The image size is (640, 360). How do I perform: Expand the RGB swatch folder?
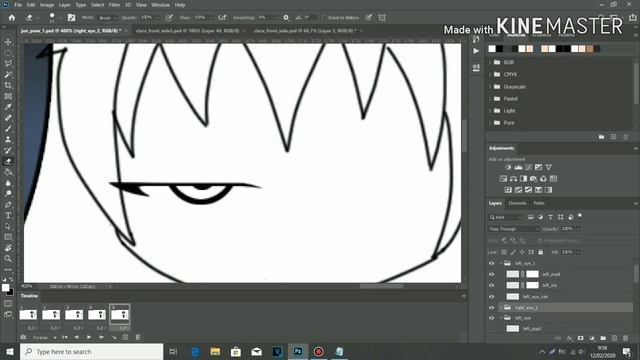pyautogui.click(x=491, y=62)
